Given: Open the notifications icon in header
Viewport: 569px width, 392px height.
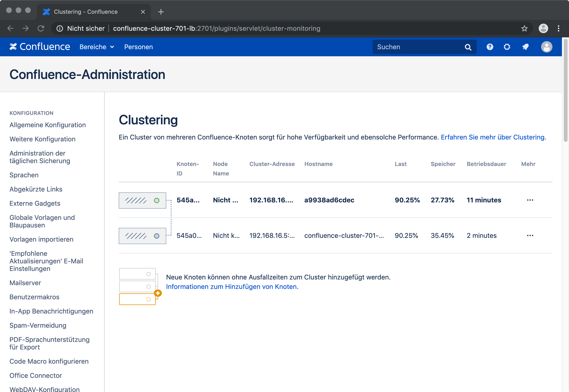Looking at the screenshot, I should pyautogui.click(x=525, y=47).
